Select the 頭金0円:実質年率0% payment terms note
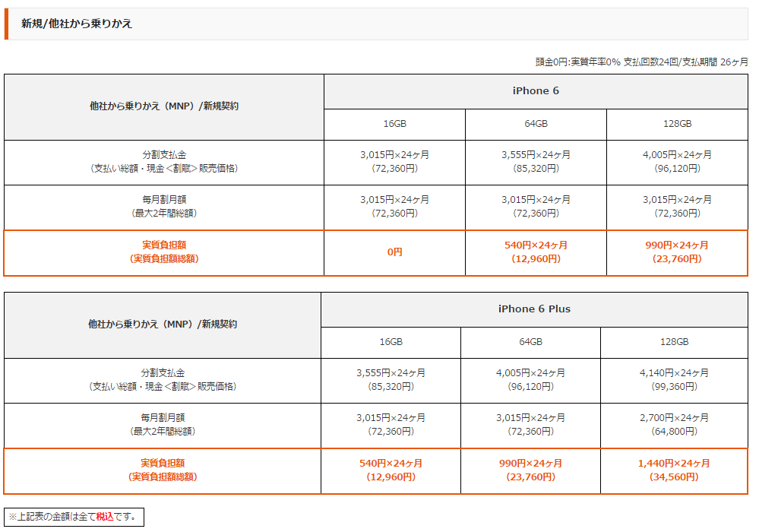778x532 pixels. [641, 62]
